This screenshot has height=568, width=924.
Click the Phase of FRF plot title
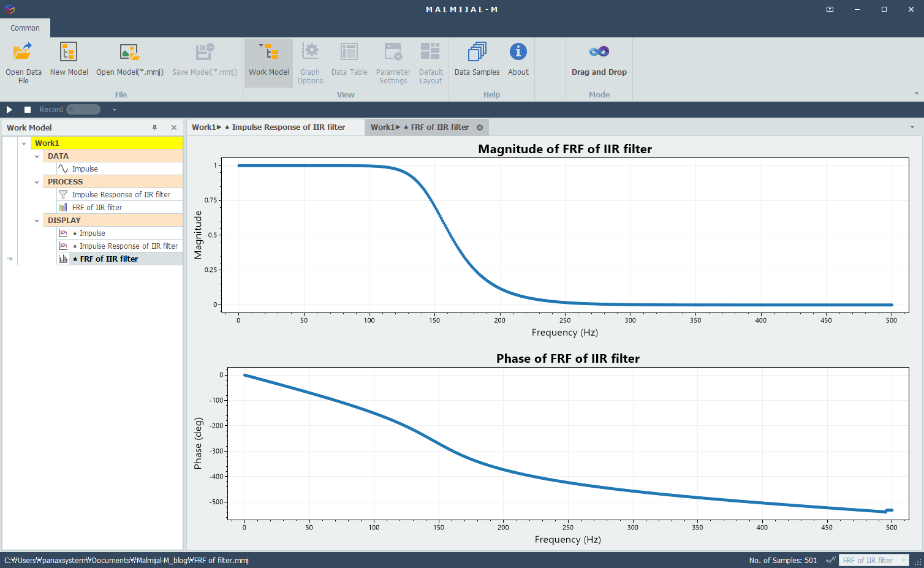tap(568, 358)
